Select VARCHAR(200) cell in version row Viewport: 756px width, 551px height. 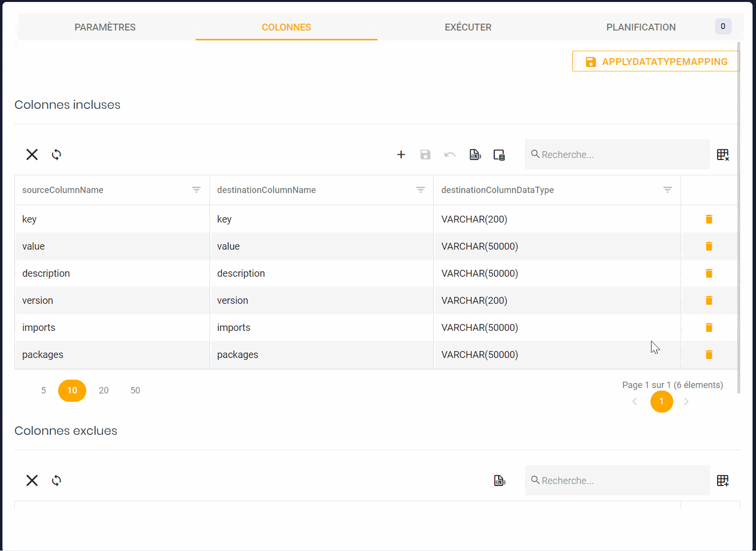557,300
